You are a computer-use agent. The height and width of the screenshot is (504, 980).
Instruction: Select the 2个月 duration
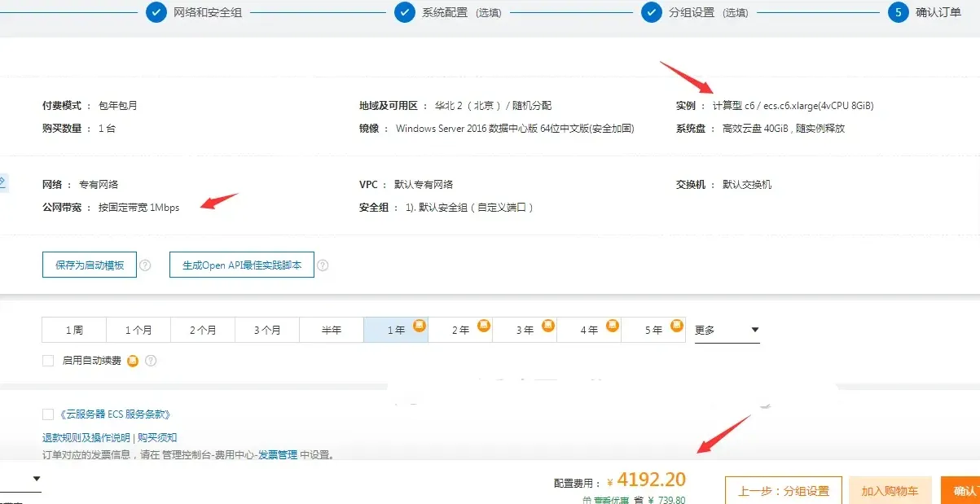tap(203, 330)
